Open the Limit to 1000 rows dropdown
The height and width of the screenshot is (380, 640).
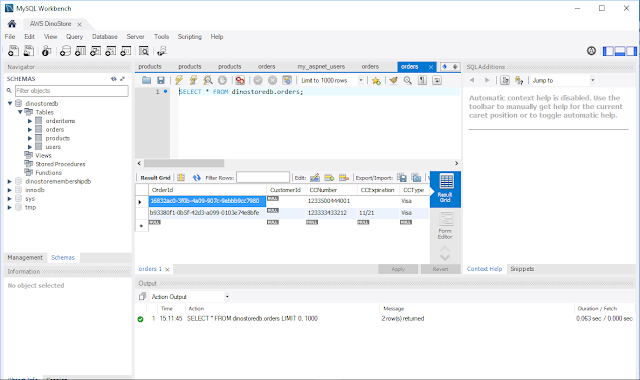point(360,80)
